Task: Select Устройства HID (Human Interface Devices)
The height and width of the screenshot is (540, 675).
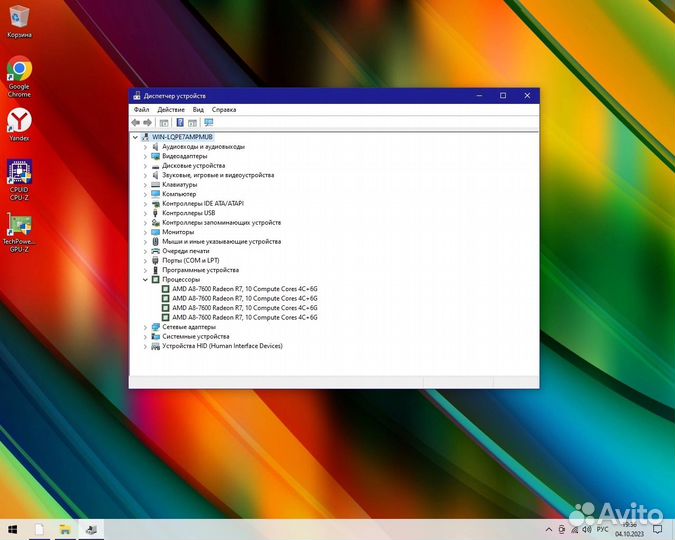Action: (x=222, y=346)
